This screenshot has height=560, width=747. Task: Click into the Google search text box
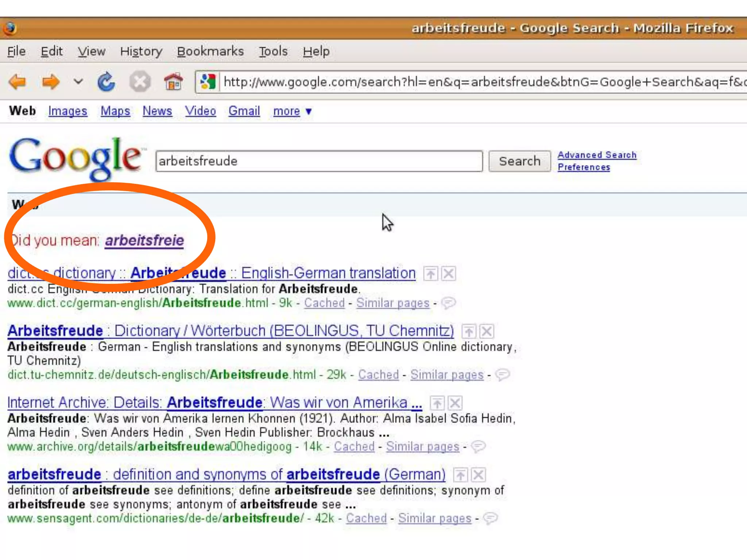pyautogui.click(x=318, y=161)
